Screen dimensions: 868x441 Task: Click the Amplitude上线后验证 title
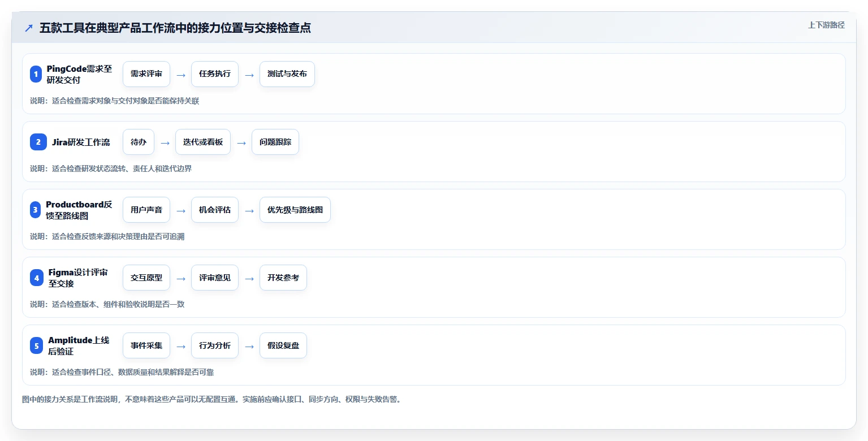pos(79,345)
